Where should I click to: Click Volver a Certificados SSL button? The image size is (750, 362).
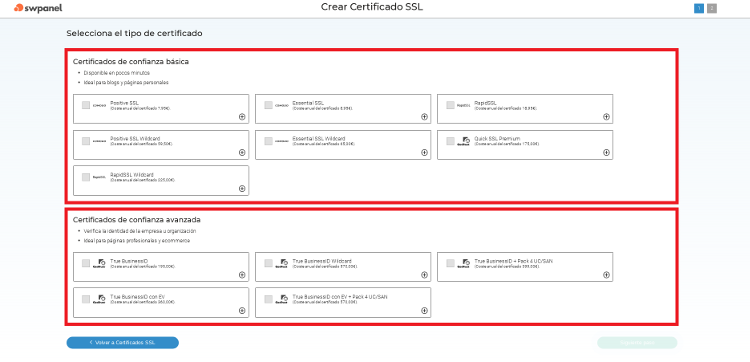pyautogui.click(x=122, y=342)
